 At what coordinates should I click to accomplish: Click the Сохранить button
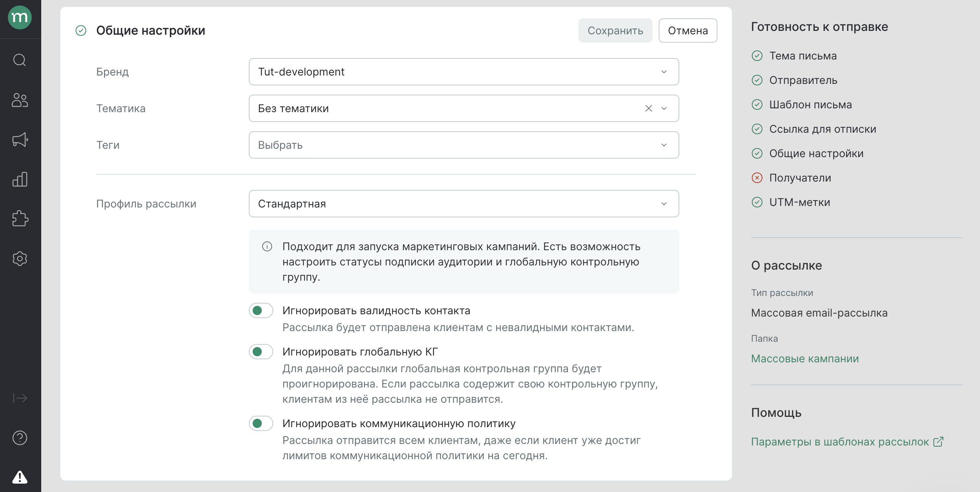tap(615, 31)
